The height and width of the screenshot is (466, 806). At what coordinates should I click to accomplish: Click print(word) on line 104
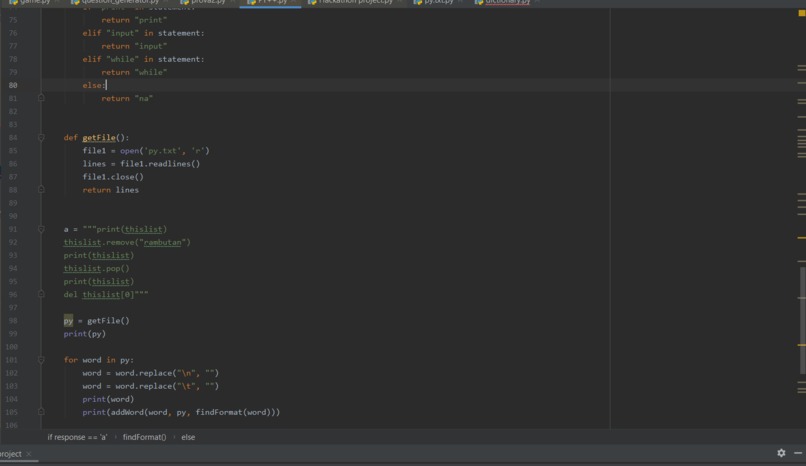click(108, 399)
